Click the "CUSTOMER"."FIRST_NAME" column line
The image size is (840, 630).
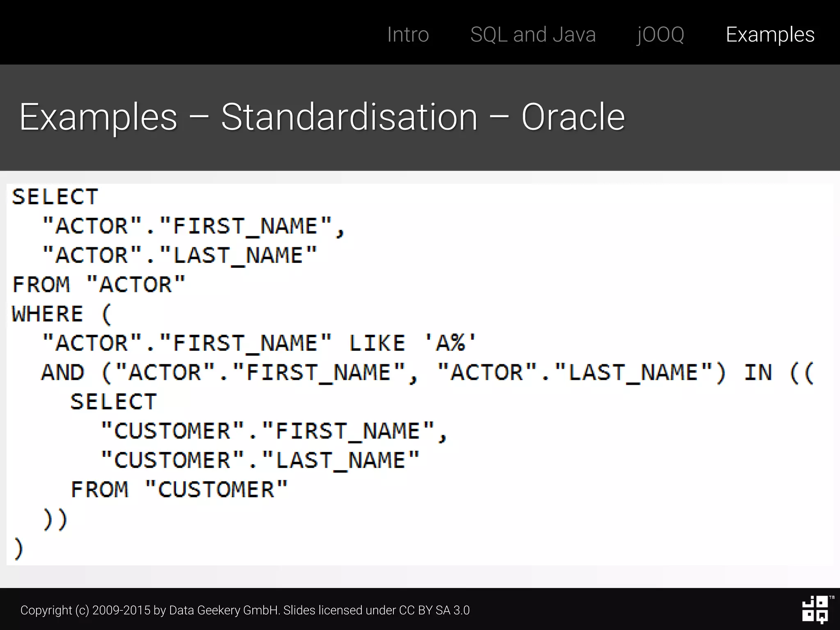274,431
